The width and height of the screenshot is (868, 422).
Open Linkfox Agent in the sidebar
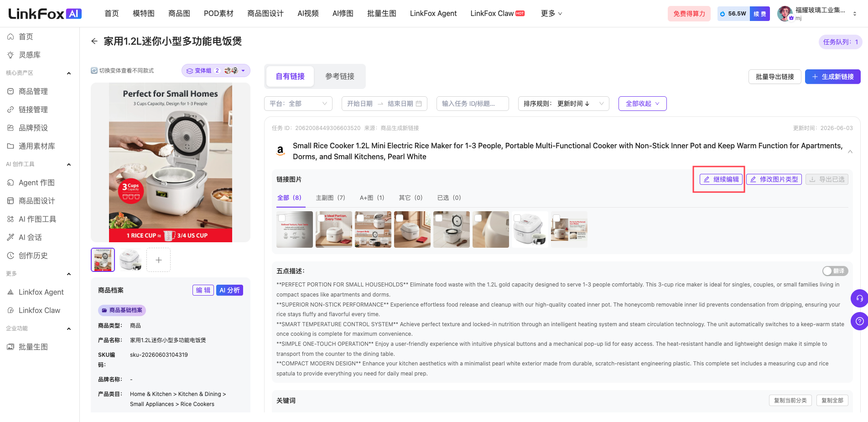click(41, 292)
